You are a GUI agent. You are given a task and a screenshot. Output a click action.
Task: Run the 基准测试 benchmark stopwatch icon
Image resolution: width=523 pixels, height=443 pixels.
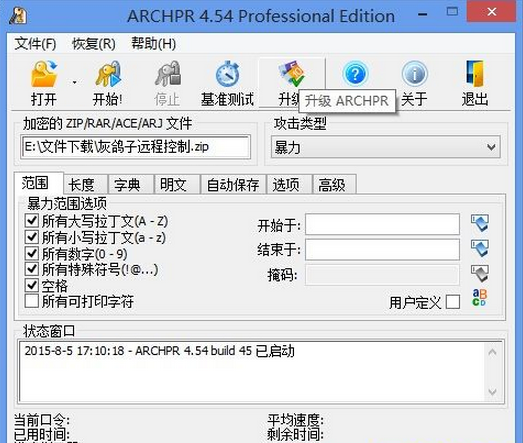[227, 74]
